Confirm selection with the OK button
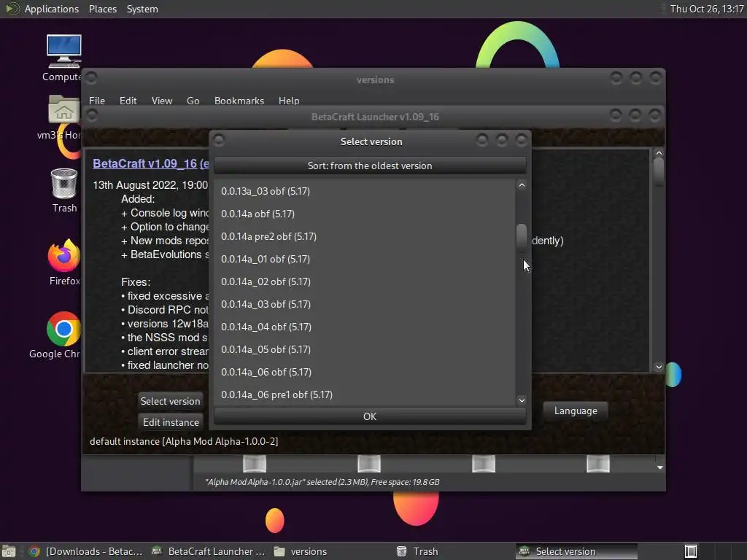The height and width of the screenshot is (560, 747). point(370,416)
